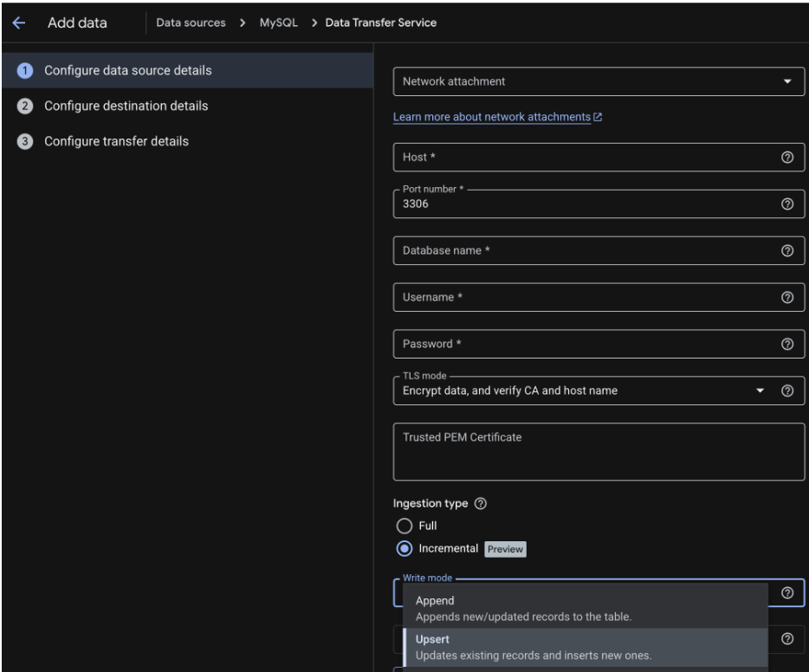Open help icon beside the Upsert option row
This screenshot has width=809, height=672.
[786, 639]
